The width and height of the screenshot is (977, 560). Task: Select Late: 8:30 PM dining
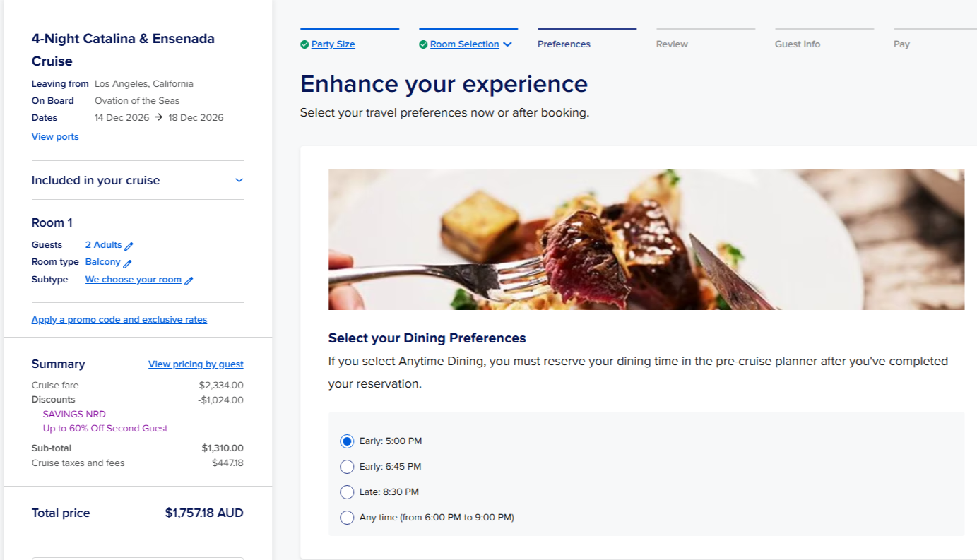347,492
